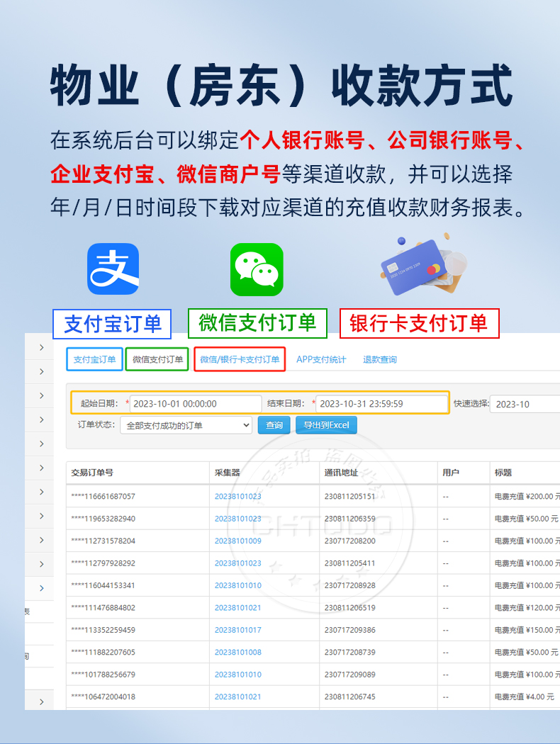Click the 采集器 column header
560x744 pixels.
[228, 473]
